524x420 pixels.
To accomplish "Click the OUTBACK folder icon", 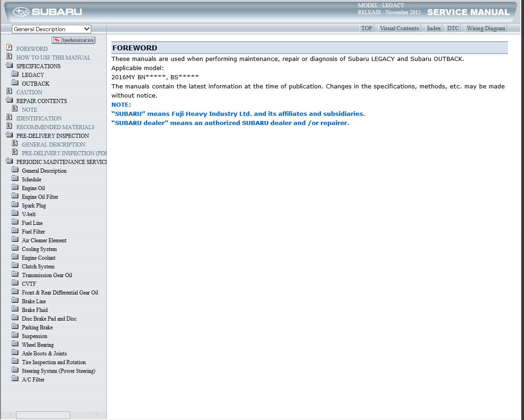I will coord(15,82).
